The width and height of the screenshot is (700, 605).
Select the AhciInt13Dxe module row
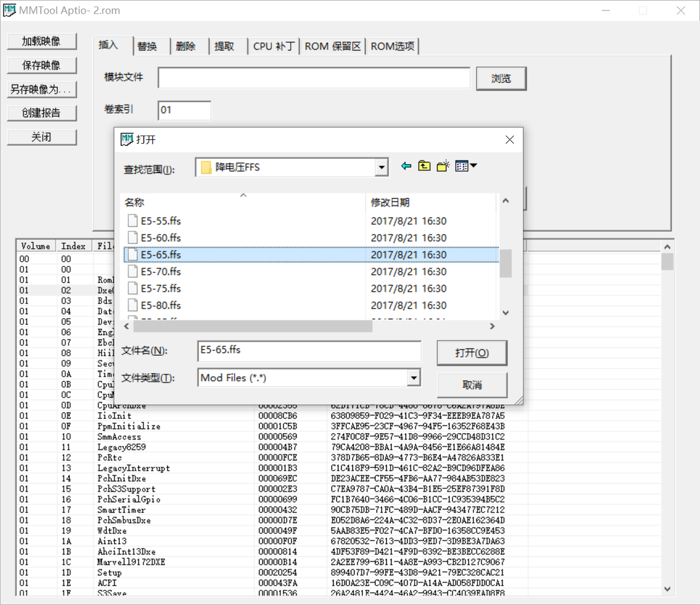tap(339, 552)
